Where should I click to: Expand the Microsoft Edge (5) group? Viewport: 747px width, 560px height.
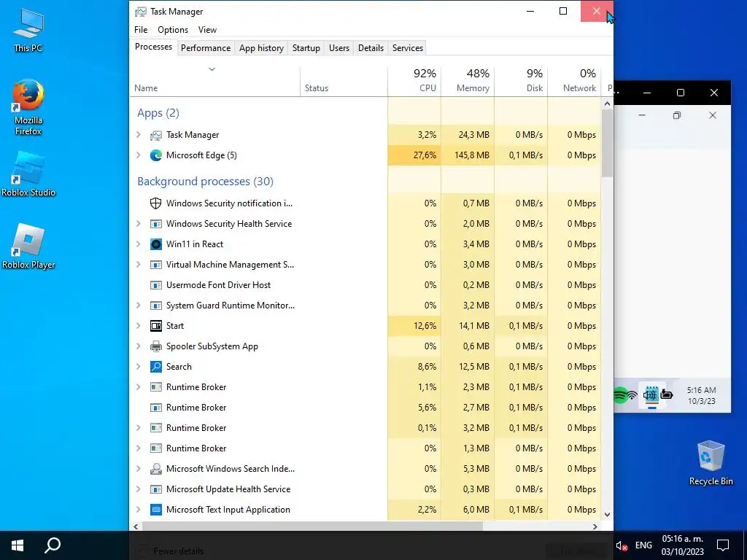pos(139,155)
